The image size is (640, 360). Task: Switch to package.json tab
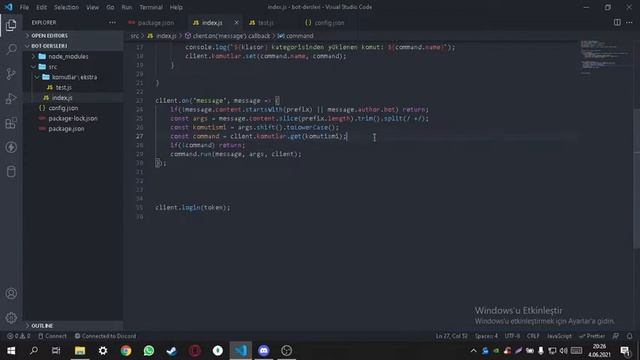click(x=155, y=23)
